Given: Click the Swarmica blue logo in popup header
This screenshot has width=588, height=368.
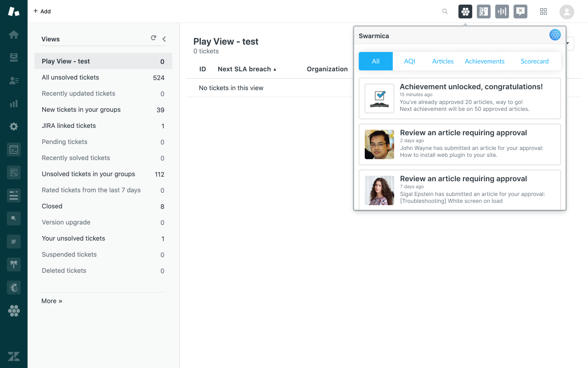Looking at the screenshot, I should 555,34.
